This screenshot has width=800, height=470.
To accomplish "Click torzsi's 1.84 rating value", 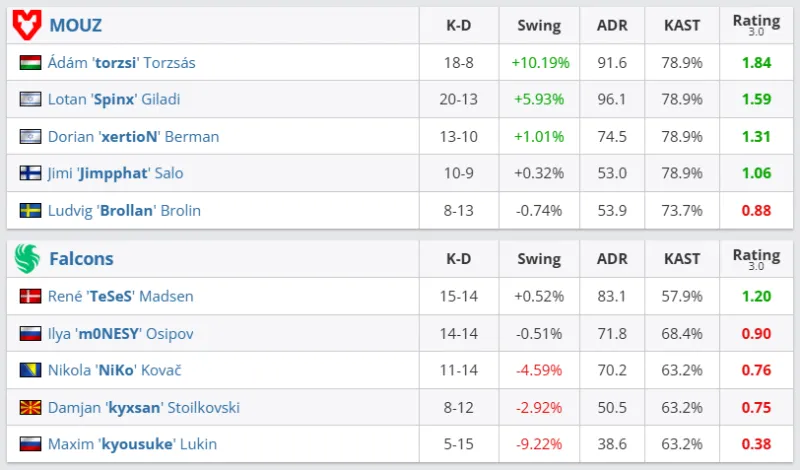I will coord(757,63).
